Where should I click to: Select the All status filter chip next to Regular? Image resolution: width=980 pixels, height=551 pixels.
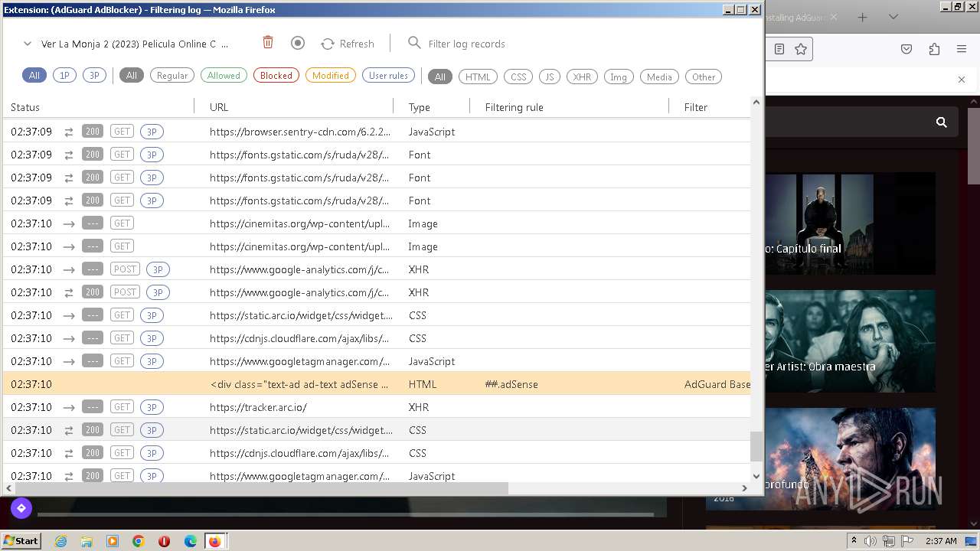click(132, 76)
